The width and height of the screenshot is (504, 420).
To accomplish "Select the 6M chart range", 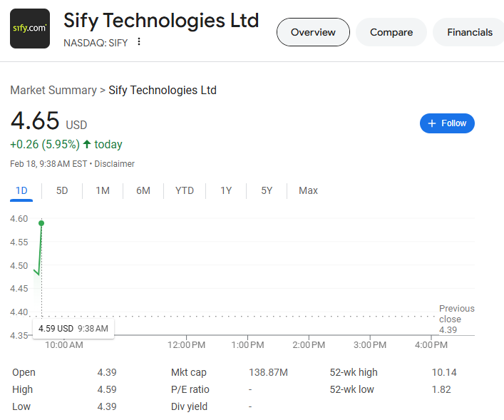I will coord(143,190).
